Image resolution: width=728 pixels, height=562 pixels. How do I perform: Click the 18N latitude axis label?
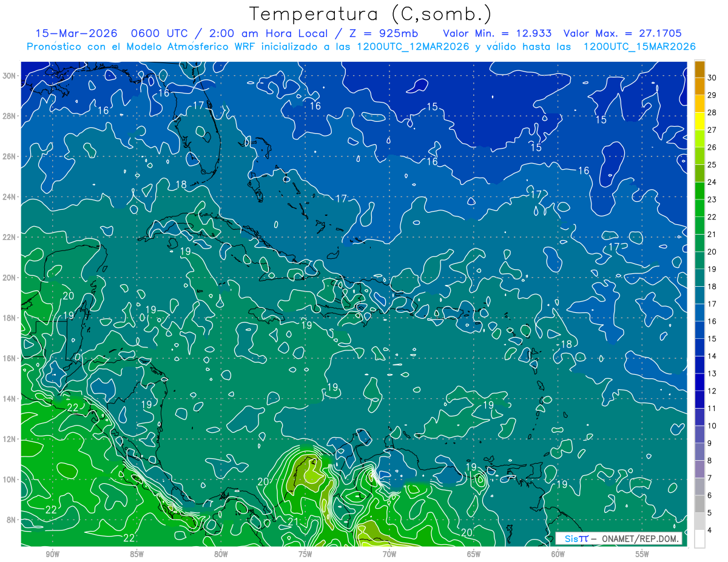[x=10, y=318]
